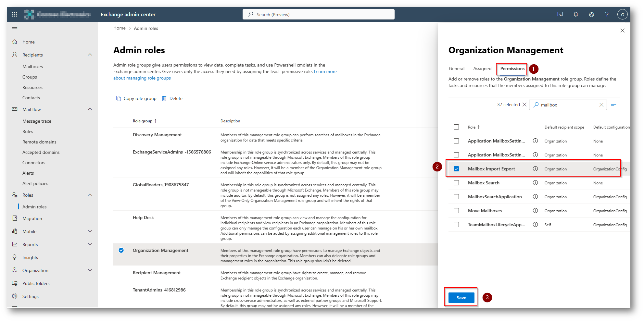The image size is (644, 322).
Task: Open the app launcher waffle icon
Action: (x=15, y=14)
